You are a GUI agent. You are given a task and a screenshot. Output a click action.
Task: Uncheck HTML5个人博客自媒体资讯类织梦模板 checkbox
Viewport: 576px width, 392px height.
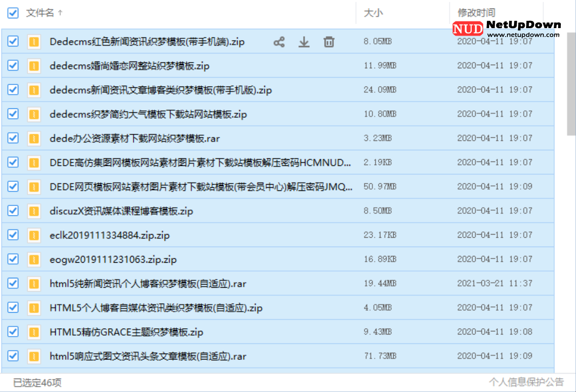pyautogui.click(x=13, y=307)
